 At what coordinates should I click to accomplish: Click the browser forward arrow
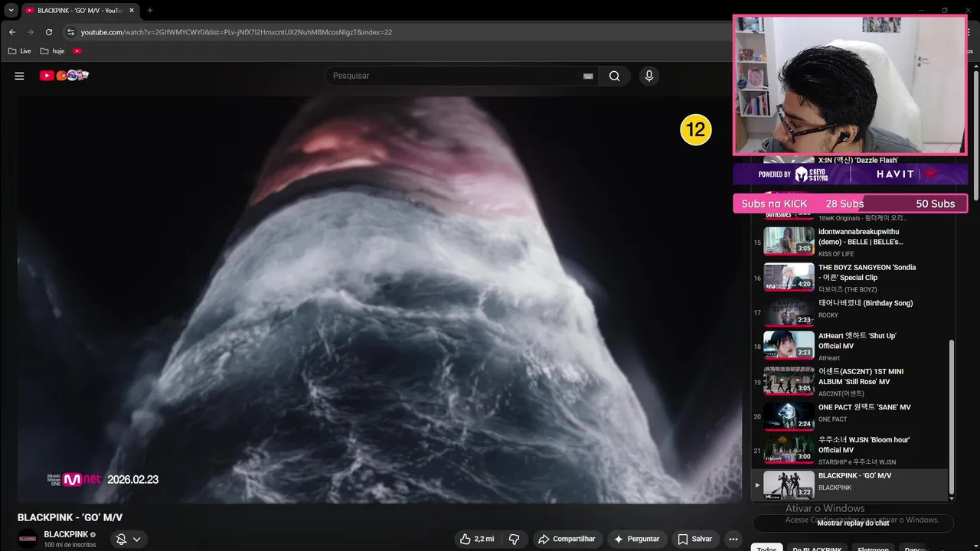pos(31,32)
